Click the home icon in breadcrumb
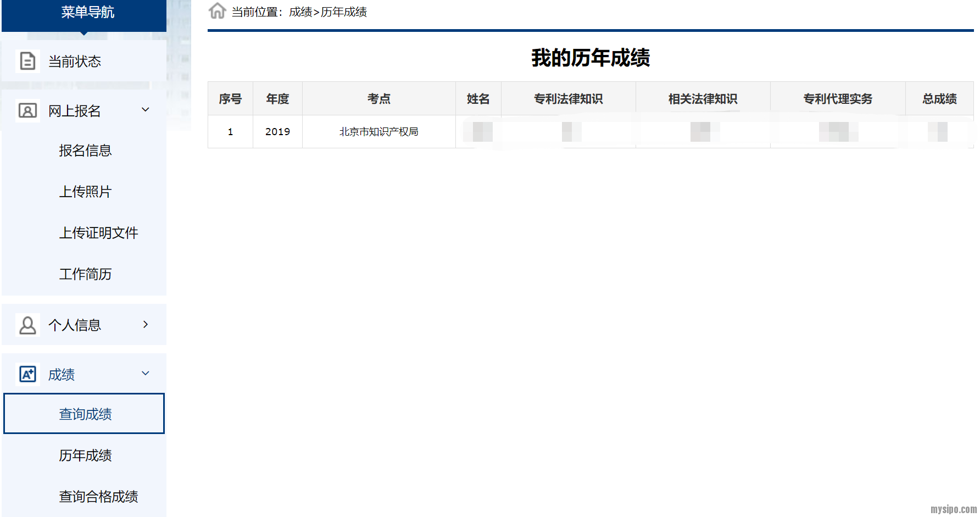The width and height of the screenshot is (980, 517). pos(218,11)
